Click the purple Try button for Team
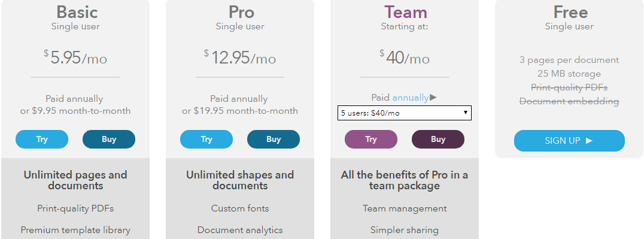This screenshot has height=239, width=644. click(371, 139)
